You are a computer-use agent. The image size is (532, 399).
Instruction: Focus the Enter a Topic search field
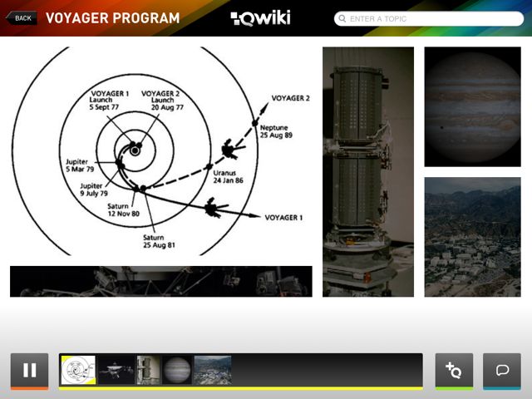point(429,18)
